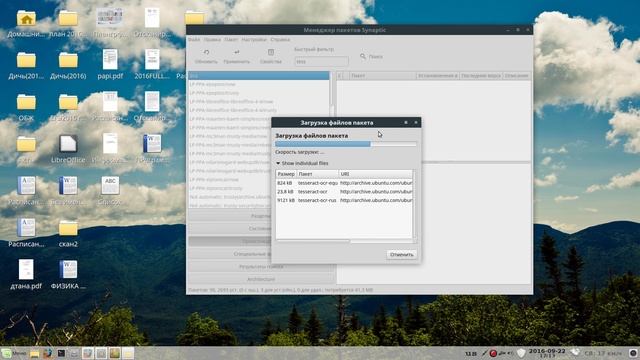Open the Домашни... home folder icon
Viewport: 640px width, 360px height.
pos(26,18)
